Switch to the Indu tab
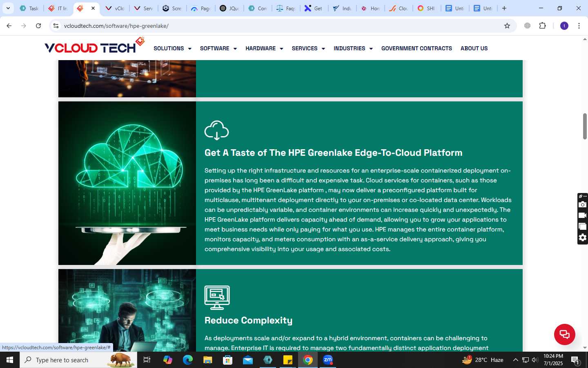588x368 pixels. pyautogui.click(x=343, y=8)
